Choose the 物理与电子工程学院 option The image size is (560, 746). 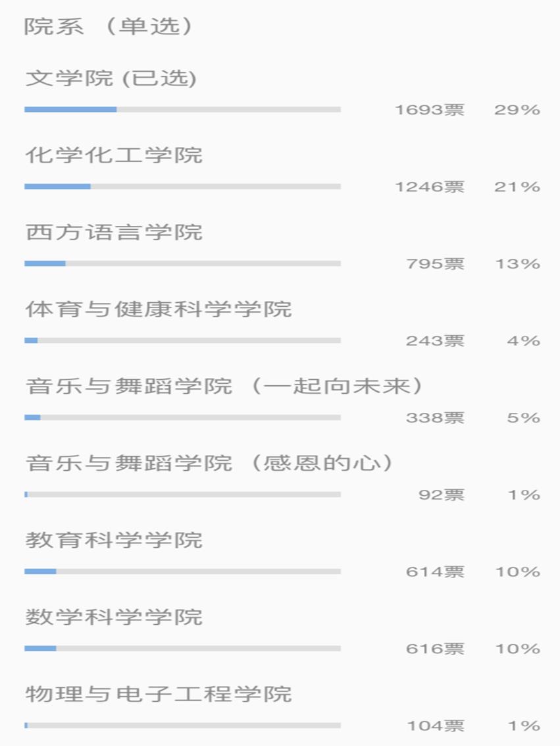[158, 694]
